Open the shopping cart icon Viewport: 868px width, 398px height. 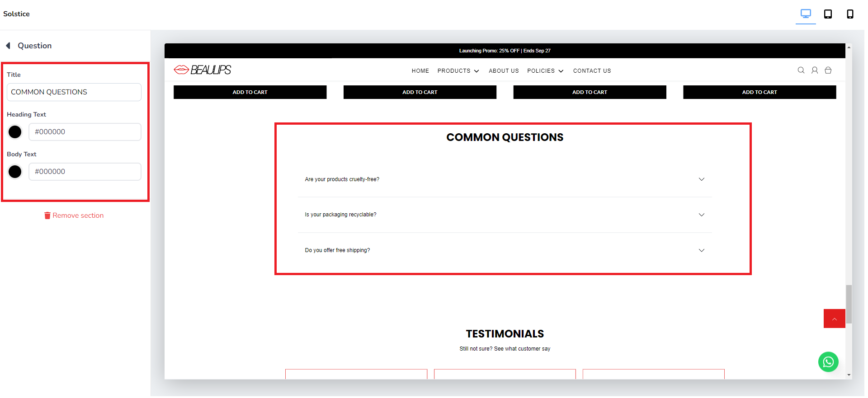(x=828, y=70)
